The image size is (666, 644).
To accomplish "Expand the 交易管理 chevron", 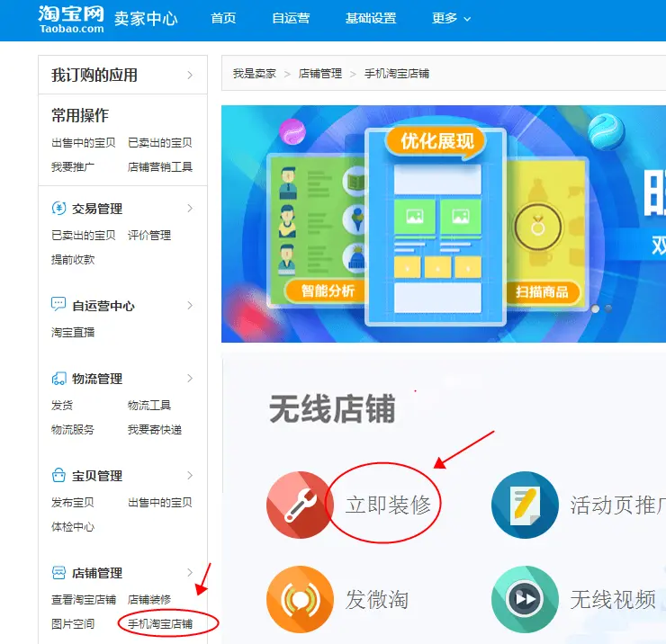I will [x=190, y=208].
